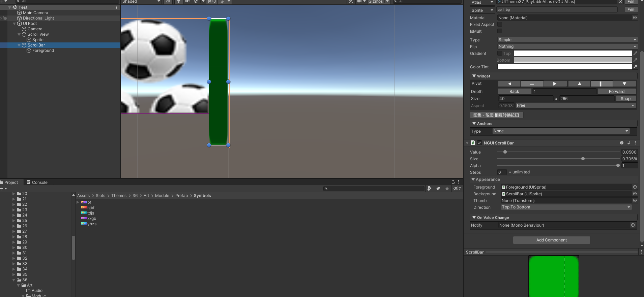This screenshot has height=297, width=644.
Task: Open Flip Nothing dropdown
Action: [567, 46]
